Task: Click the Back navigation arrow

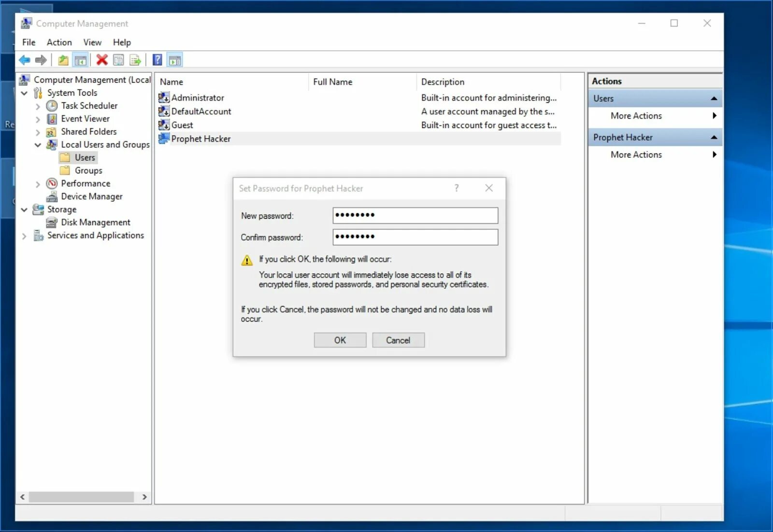Action: point(24,59)
